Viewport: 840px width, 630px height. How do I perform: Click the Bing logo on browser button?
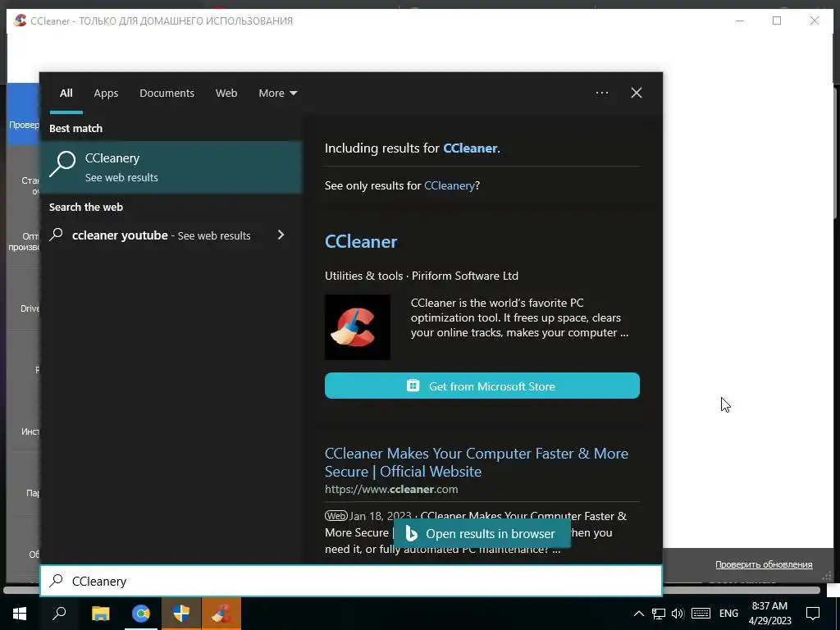click(411, 533)
